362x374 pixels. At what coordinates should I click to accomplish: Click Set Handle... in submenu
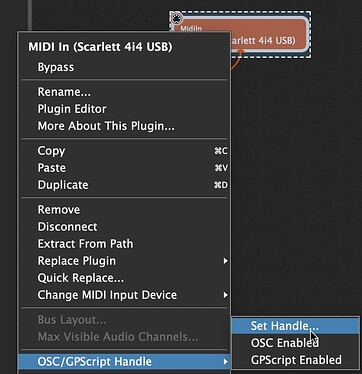pos(295,326)
